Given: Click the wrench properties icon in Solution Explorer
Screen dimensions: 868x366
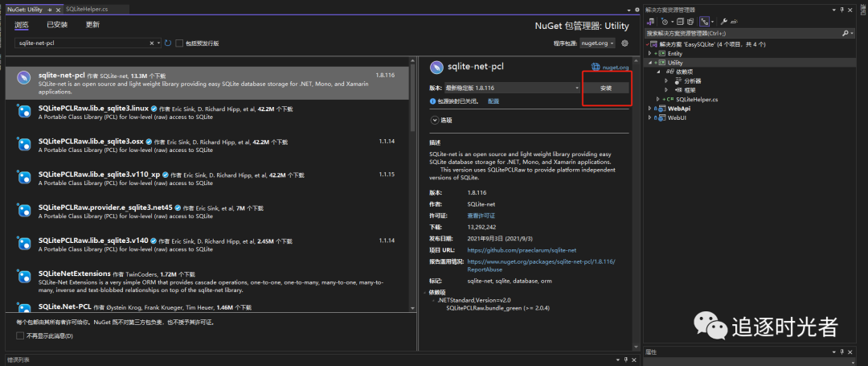Looking at the screenshot, I should [724, 21].
